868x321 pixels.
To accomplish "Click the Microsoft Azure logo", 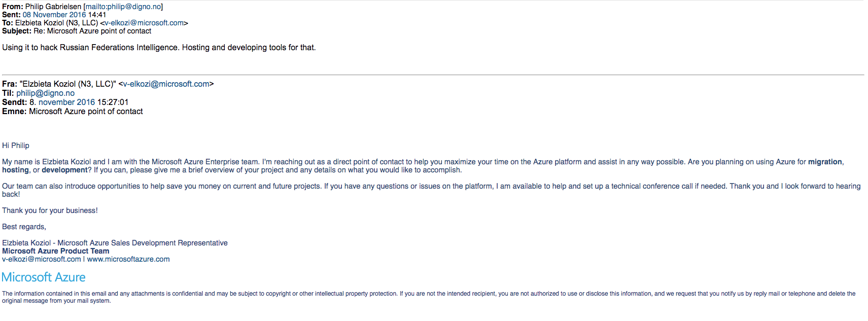I will pos(44,277).
